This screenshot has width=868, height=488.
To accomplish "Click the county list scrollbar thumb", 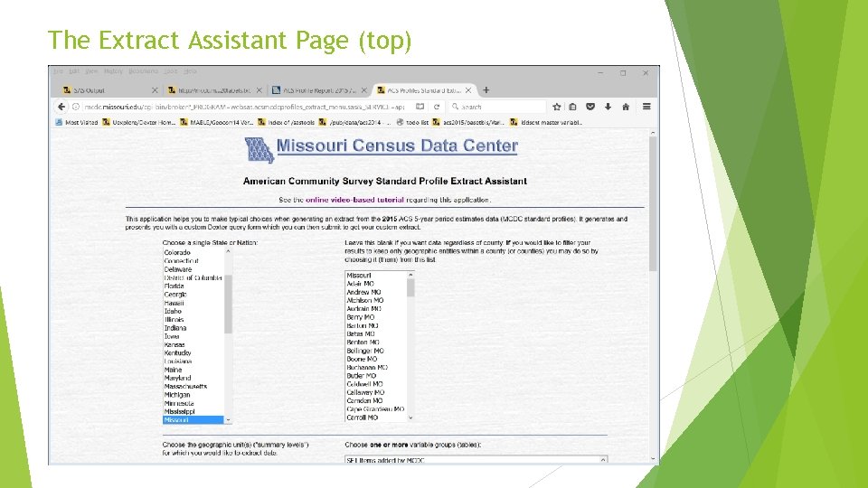I will tap(410, 287).
